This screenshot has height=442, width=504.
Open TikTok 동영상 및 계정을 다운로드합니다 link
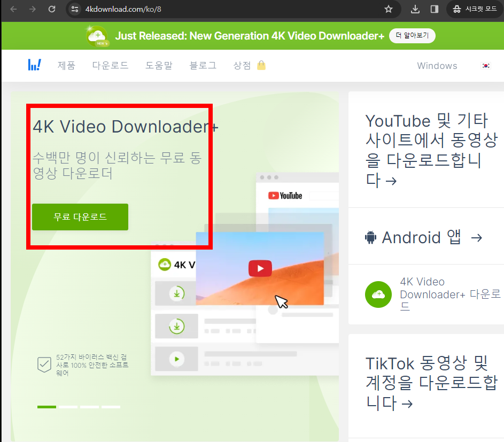pyautogui.click(x=431, y=383)
